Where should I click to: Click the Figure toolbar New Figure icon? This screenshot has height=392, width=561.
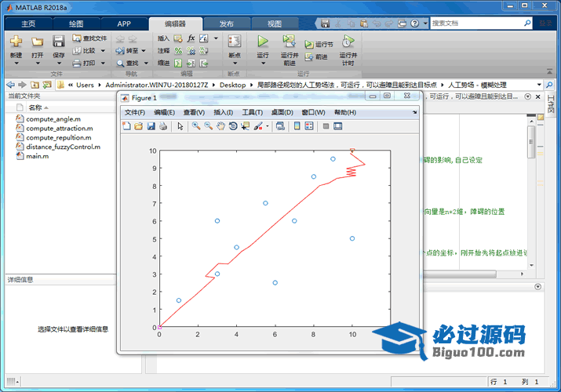[126, 126]
